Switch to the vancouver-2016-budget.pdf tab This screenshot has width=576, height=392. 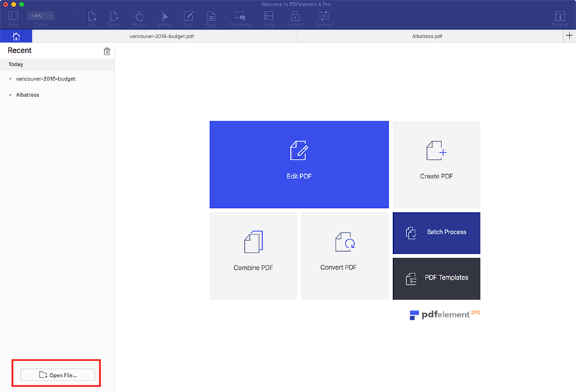click(x=165, y=37)
